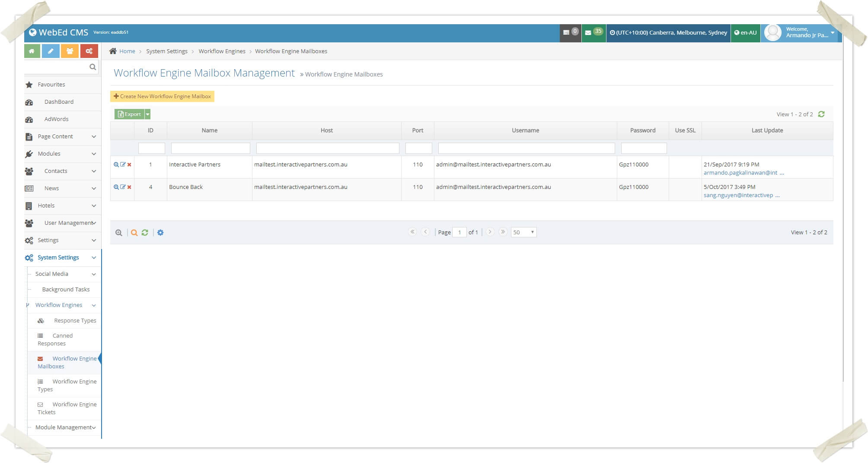Open the mail notifications icon showing 35

pyautogui.click(x=593, y=32)
